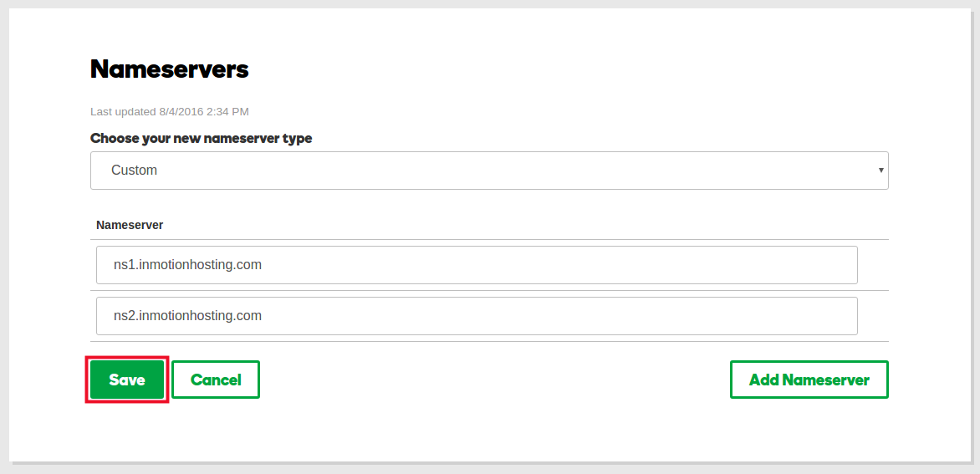Image resolution: width=980 pixels, height=474 pixels.
Task: Focus the ns2.inmotionhosting.com input field
Action: pos(477,316)
